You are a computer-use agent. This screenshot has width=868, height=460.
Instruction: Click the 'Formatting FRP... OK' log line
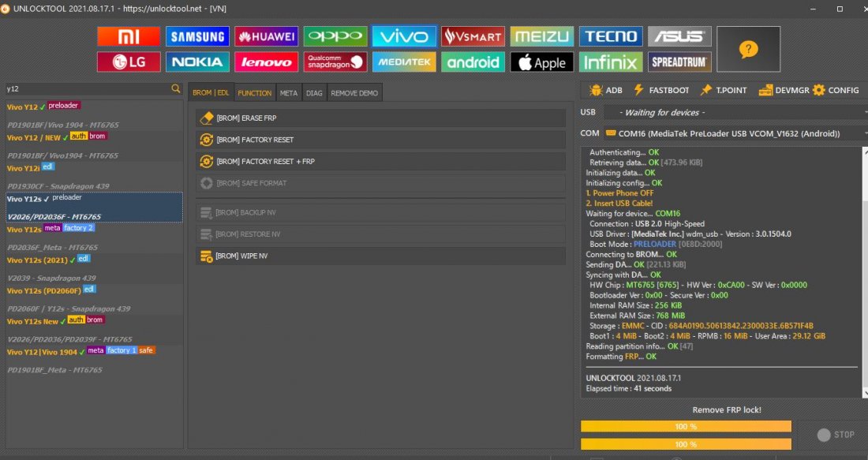tap(621, 357)
